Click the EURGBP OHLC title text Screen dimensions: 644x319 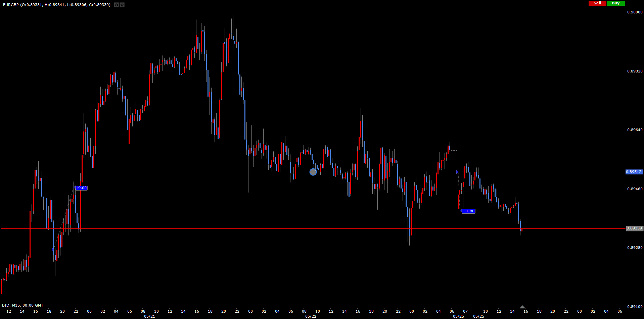pyautogui.click(x=56, y=5)
